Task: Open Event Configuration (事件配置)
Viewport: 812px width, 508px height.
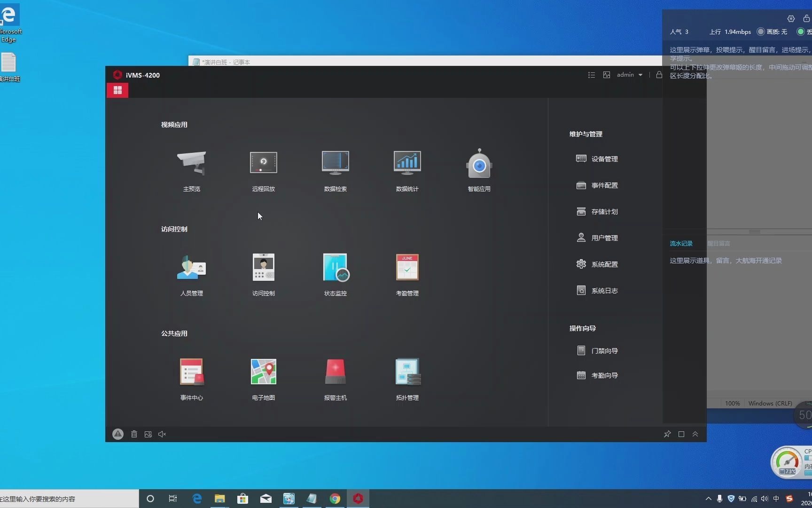Action: click(597, 185)
